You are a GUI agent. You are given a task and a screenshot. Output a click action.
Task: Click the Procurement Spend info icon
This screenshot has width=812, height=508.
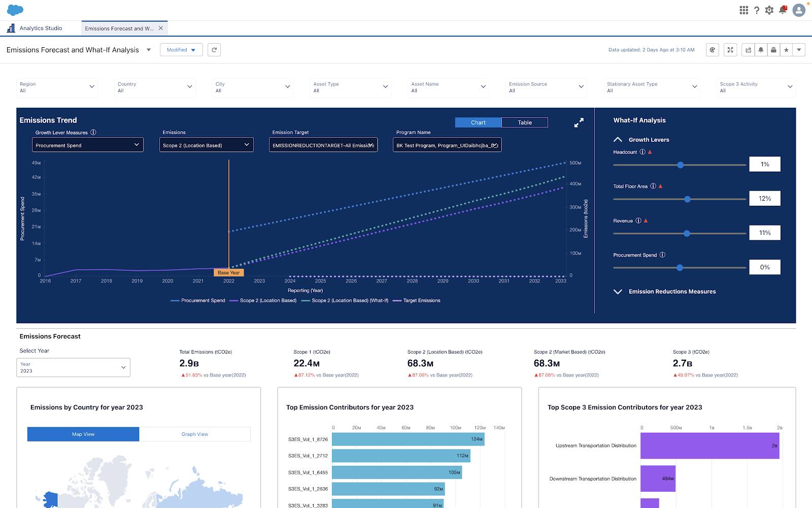coord(662,255)
